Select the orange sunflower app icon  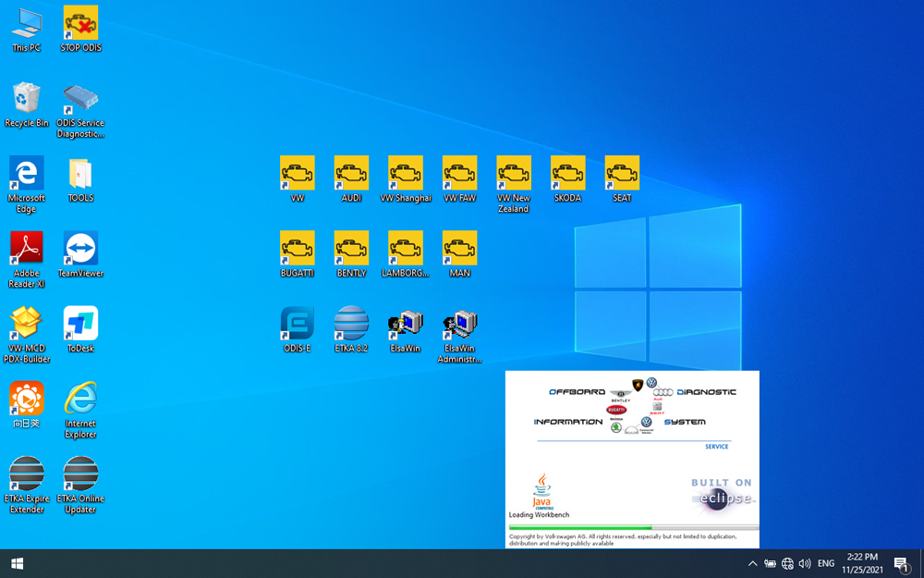27,405
